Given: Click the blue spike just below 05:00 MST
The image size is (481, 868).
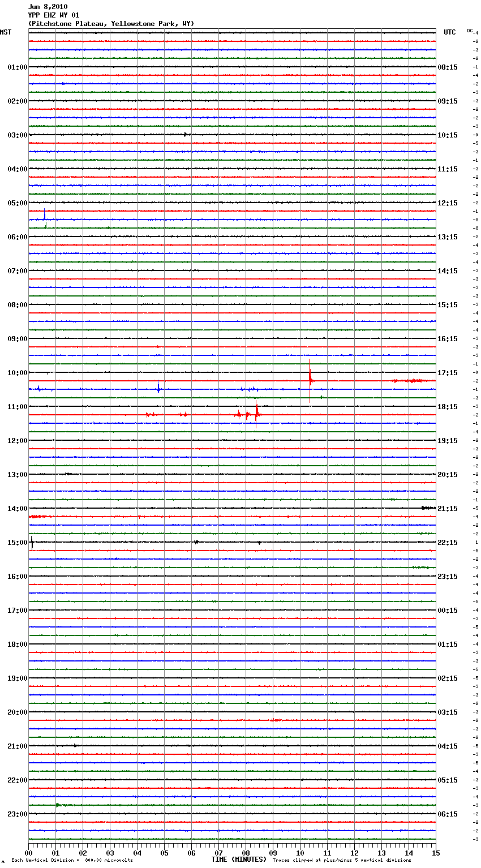Looking at the screenshot, I should pyautogui.click(x=45, y=215).
